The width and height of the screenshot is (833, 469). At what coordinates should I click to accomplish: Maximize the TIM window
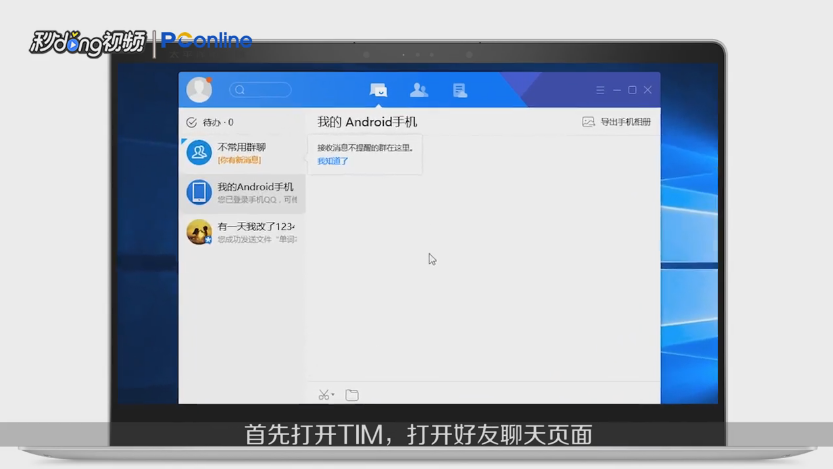(x=632, y=90)
